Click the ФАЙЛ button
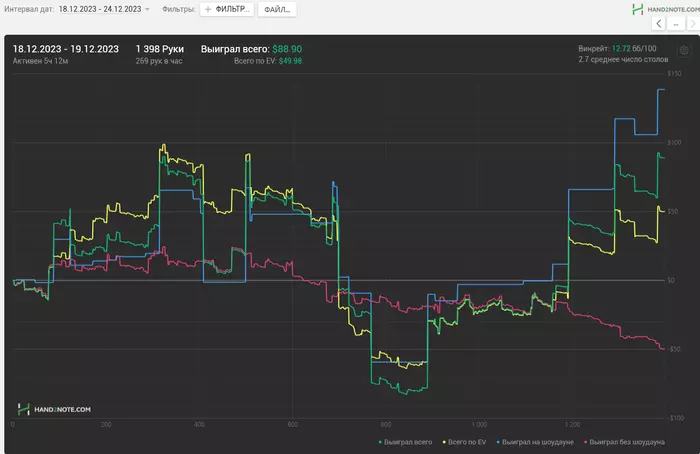Screen dimensions: 700x454 pos(276,9)
